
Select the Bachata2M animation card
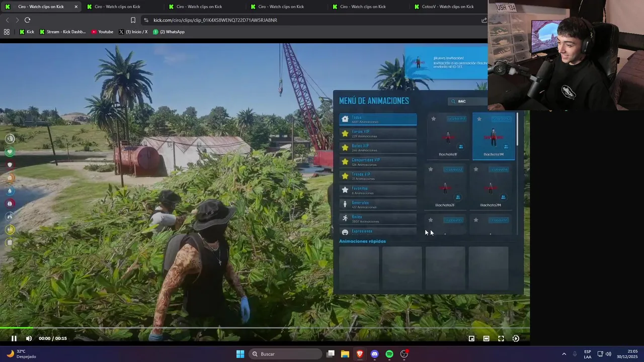pyautogui.click(x=491, y=187)
